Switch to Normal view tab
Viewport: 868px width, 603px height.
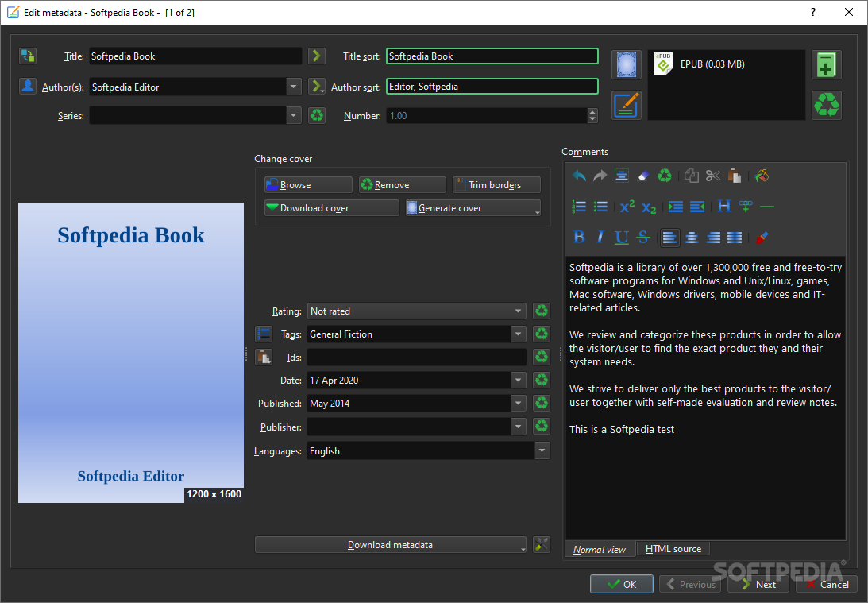point(600,549)
